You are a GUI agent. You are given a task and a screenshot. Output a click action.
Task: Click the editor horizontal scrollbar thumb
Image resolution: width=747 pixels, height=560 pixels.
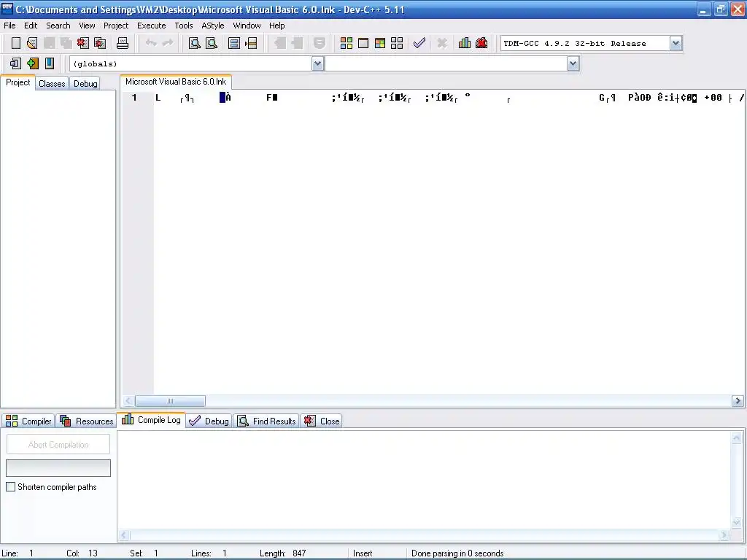170,401
